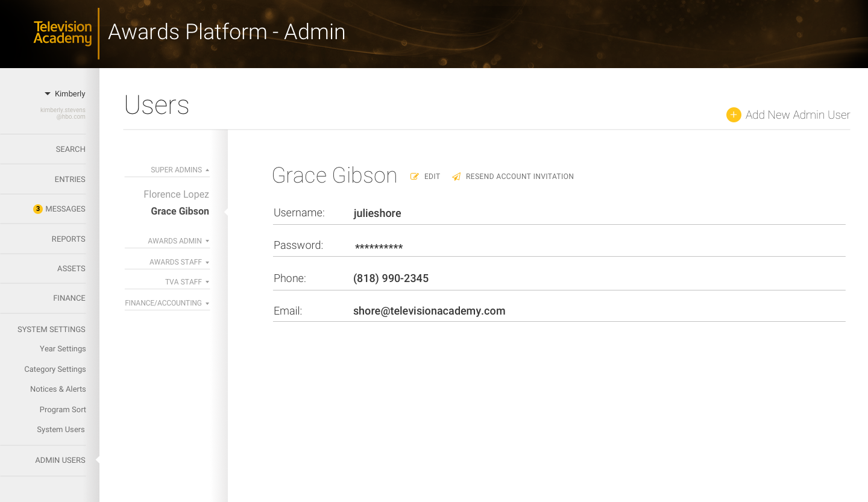Click the Username: field label
The height and width of the screenshot is (502, 868).
[299, 213]
